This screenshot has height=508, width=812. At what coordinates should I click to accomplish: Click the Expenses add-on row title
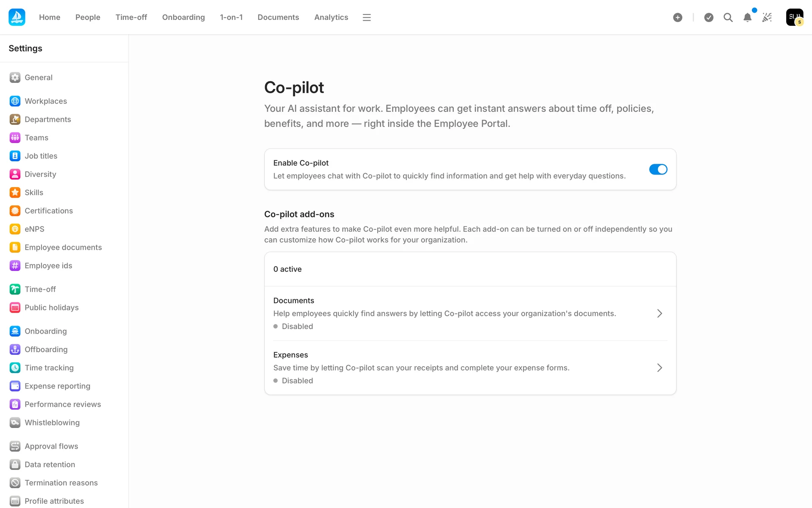pos(291,355)
